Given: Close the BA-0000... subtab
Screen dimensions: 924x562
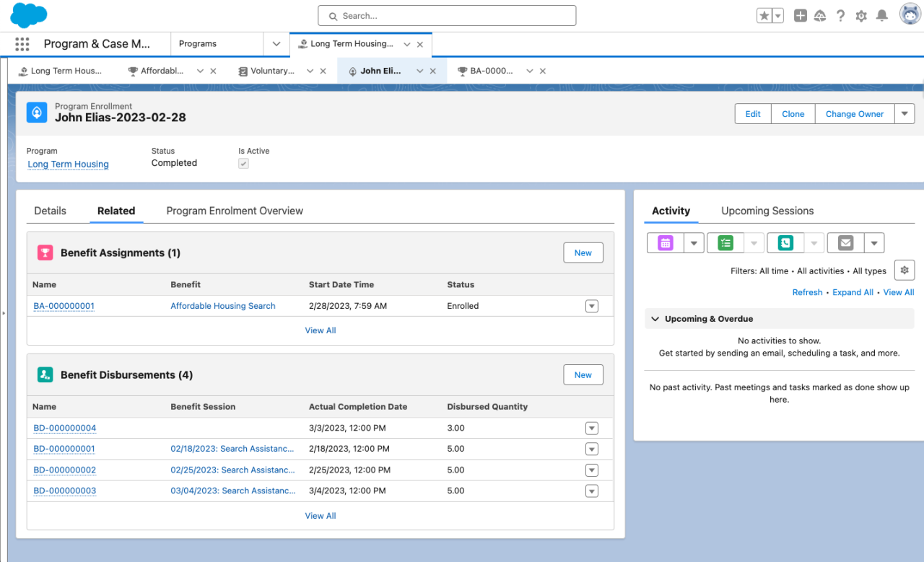Looking at the screenshot, I should coord(543,71).
